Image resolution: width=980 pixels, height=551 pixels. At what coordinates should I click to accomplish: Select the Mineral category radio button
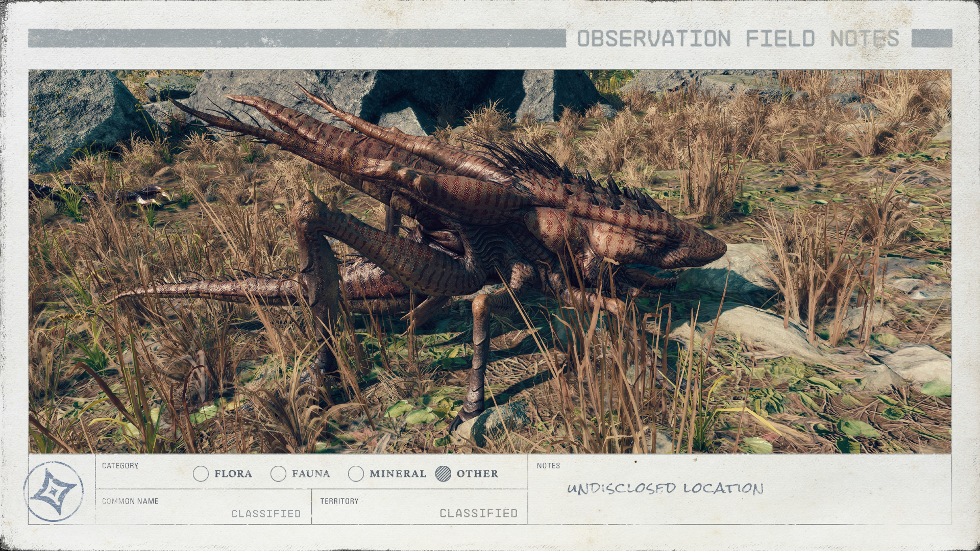(x=356, y=474)
